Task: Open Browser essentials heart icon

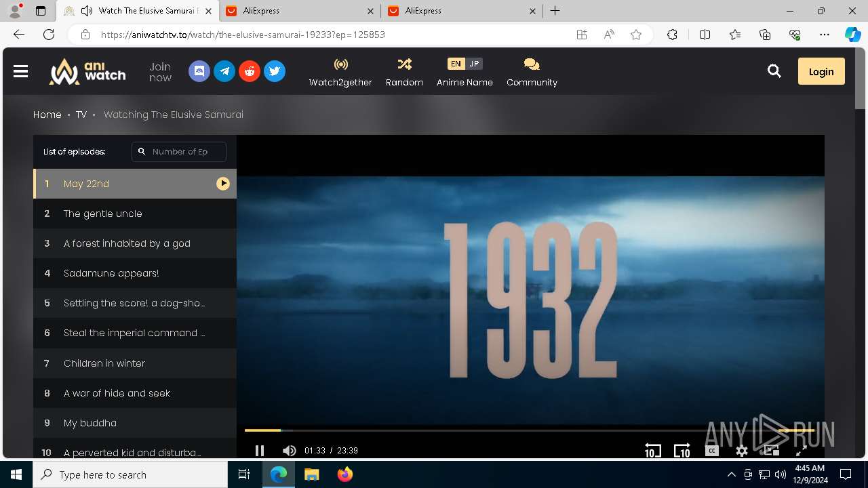Action: (x=795, y=35)
